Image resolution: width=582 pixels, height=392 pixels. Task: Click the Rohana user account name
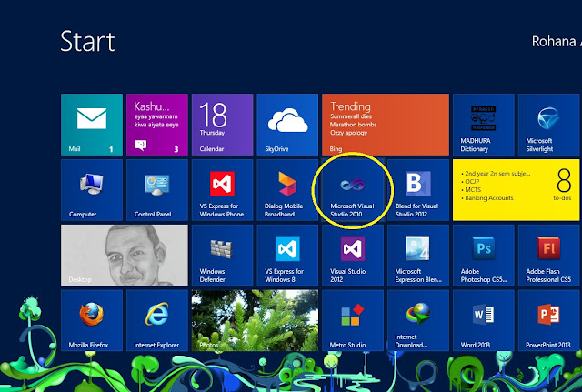pyautogui.click(x=556, y=42)
